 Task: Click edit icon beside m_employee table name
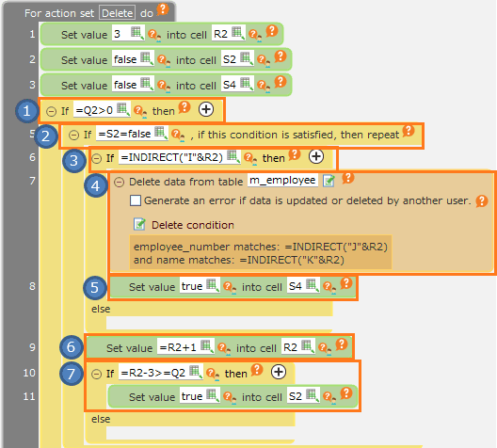point(329,181)
